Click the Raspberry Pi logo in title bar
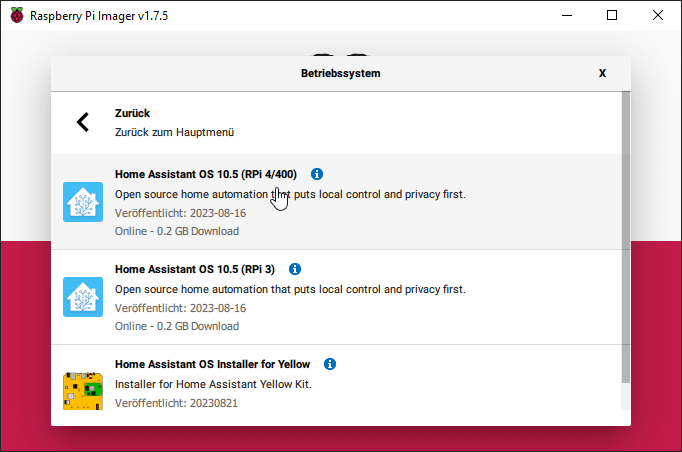This screenshot has height=452, width=682. 17,15
